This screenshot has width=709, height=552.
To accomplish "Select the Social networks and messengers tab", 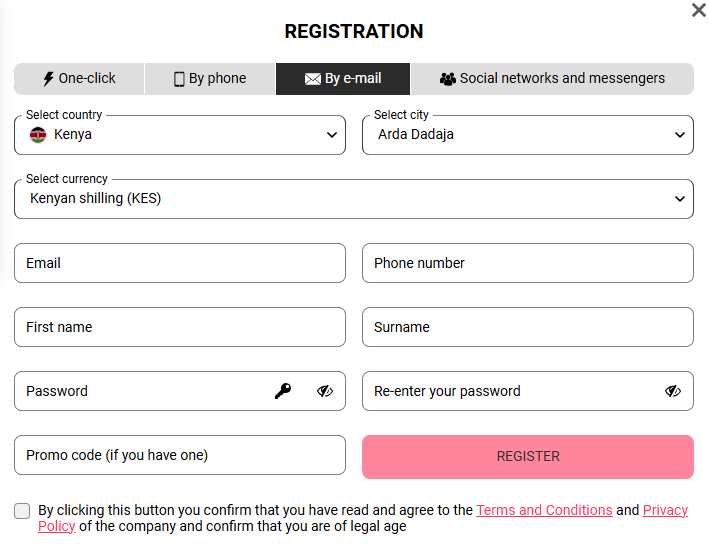I will pos(552,79).
